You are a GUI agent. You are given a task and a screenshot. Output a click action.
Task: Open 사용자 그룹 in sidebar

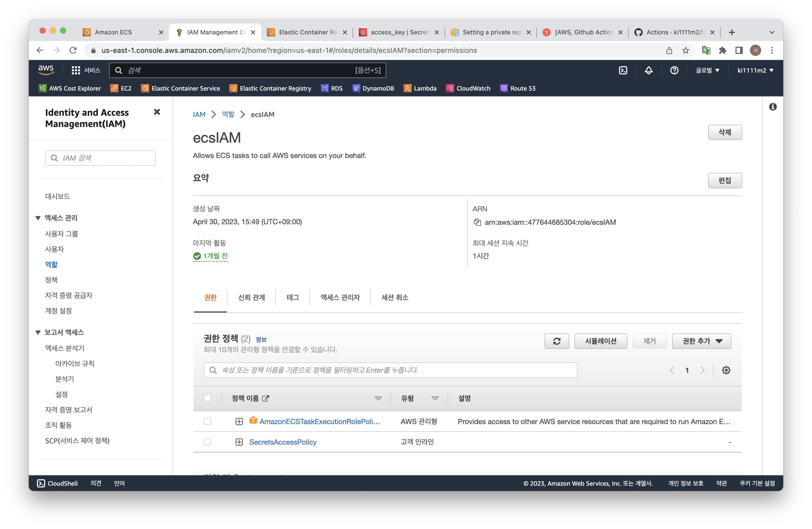[61, 234]
